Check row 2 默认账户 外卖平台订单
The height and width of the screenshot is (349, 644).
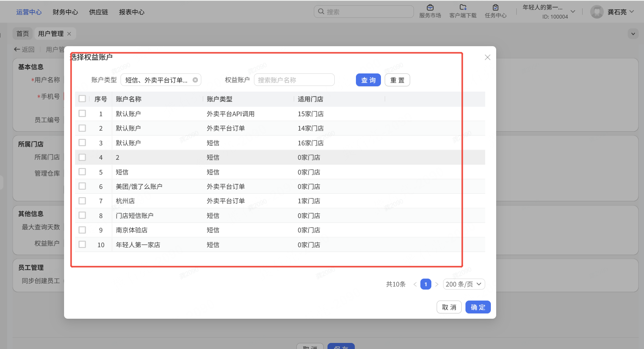[82, 128]
